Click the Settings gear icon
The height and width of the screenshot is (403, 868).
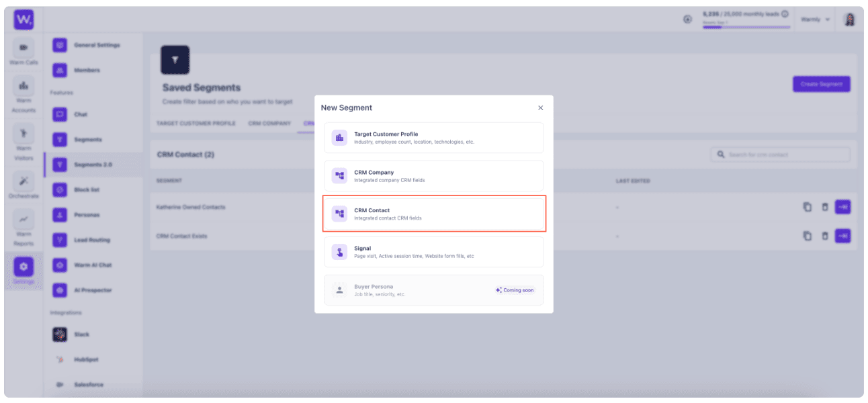pyautogui.click(x=24, y=267)
